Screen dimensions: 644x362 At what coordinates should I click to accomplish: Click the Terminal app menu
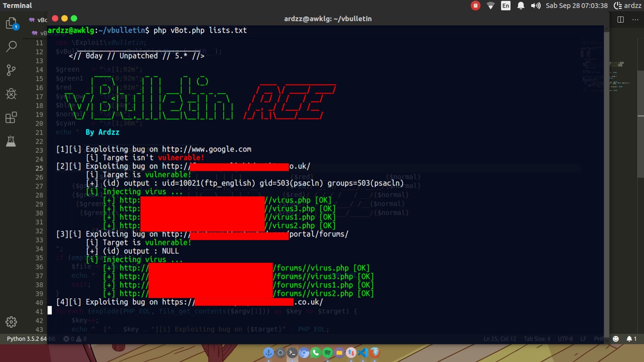(x=17, y=6)
